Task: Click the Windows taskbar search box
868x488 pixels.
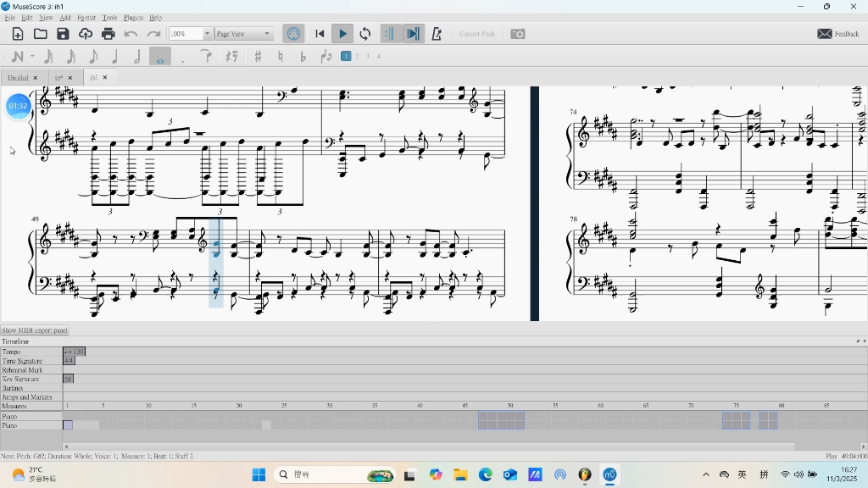Action: coord(335,474)
